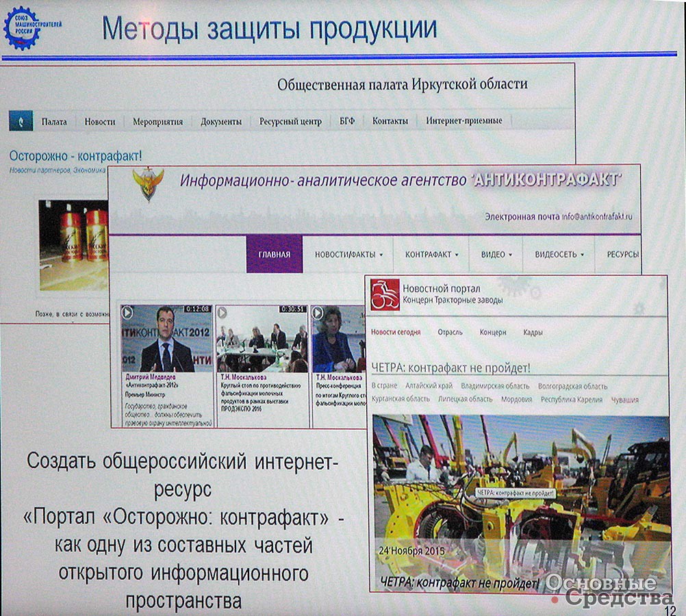Click the Круглый стол по противодействию video description

[261, 397]
